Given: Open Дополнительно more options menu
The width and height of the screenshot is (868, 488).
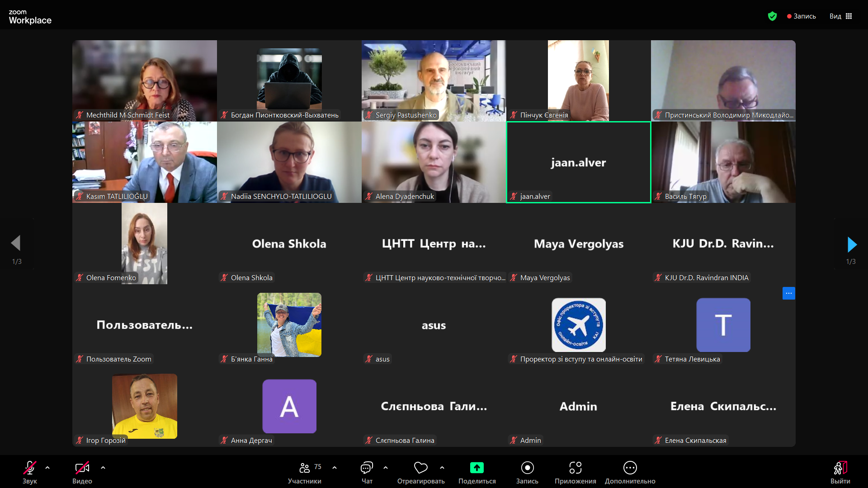Looking at the screenshot, I should [x=630, y=468].
